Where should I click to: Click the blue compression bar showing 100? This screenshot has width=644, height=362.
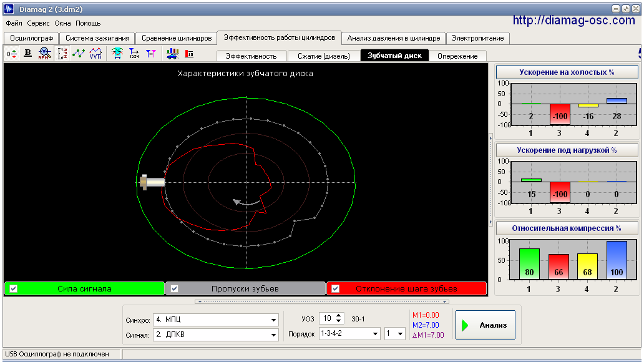coord(617,260)
